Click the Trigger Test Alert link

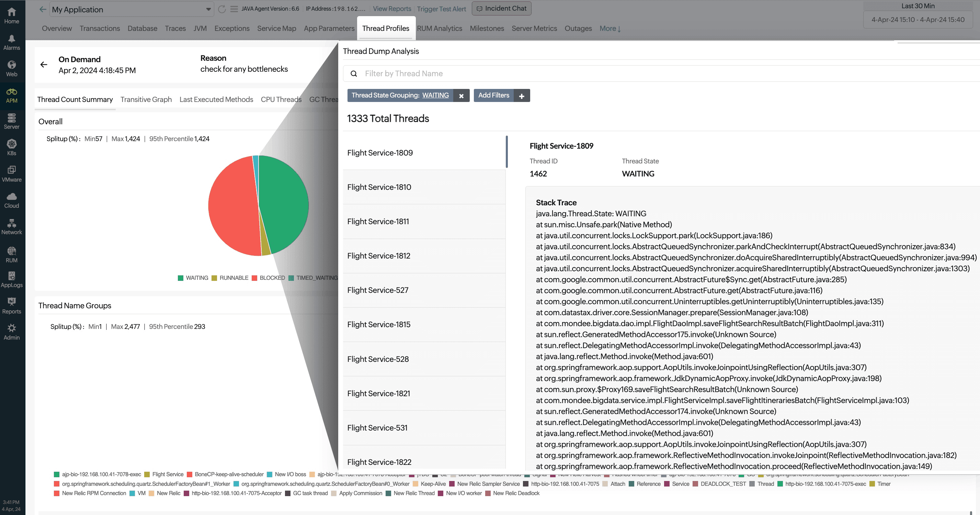441,9
